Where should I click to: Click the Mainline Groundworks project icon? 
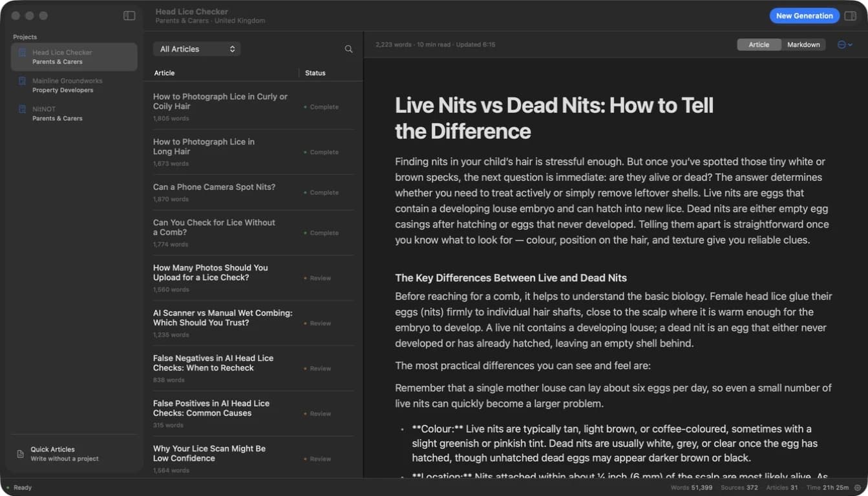[23, 81]
